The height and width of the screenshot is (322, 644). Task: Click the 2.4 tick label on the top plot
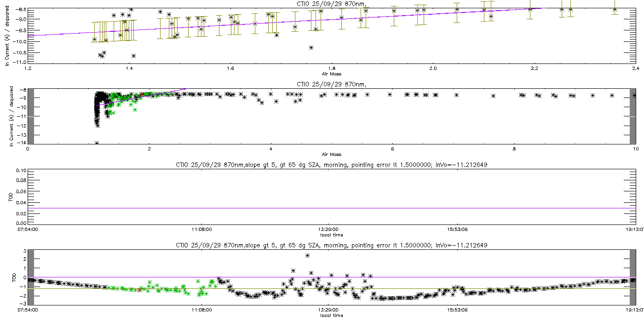click(x=636, y=69)
